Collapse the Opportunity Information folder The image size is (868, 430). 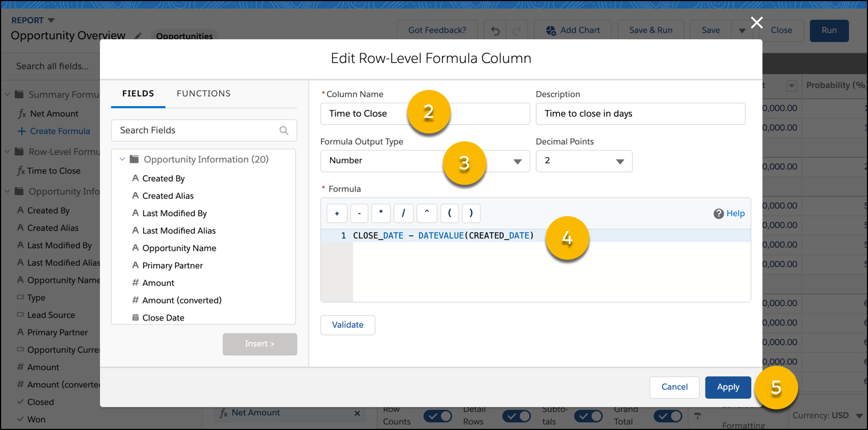coord(122,160)
